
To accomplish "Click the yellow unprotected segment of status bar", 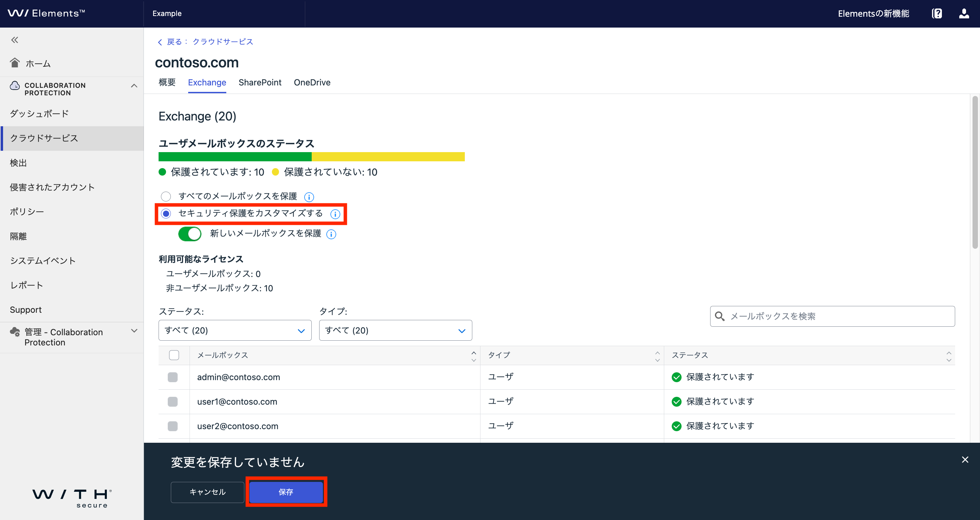I will pyautogui.click(x=388, y=157).
